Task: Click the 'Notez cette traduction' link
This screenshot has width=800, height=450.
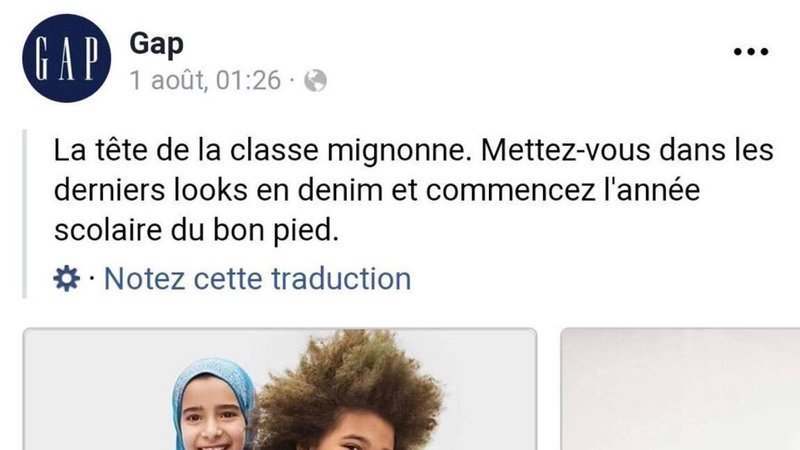Action: click(x=257, y=279)
